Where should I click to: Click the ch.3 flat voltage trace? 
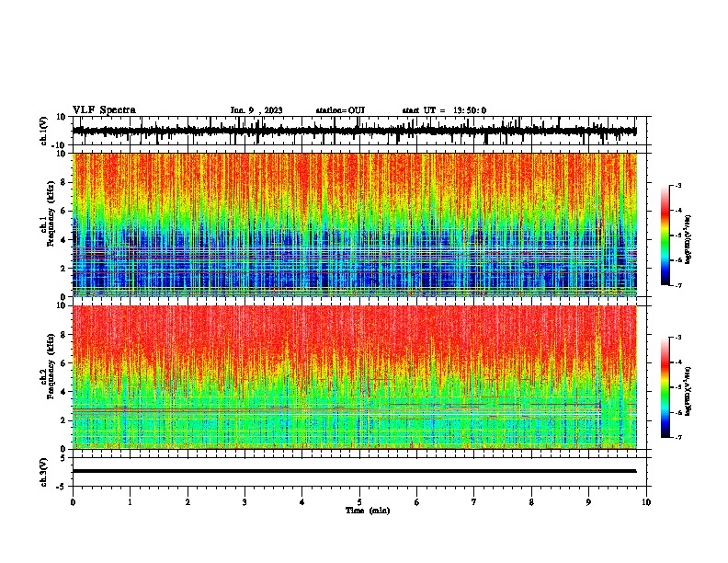point(354,471)
